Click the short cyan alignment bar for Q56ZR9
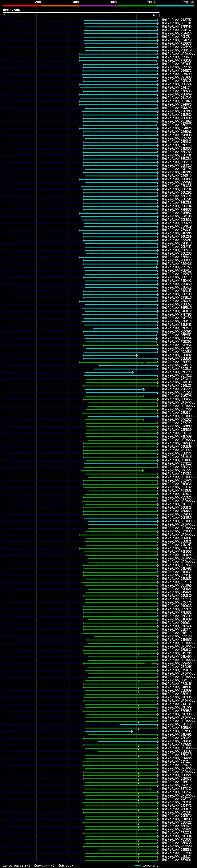Screen dimensions: 197x868 click(x=109, y=372)
